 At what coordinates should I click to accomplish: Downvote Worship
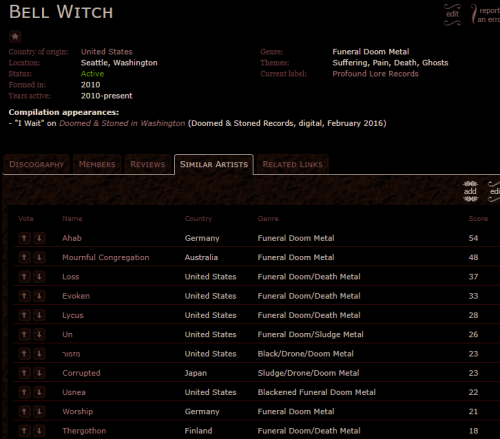pos(39,412)
